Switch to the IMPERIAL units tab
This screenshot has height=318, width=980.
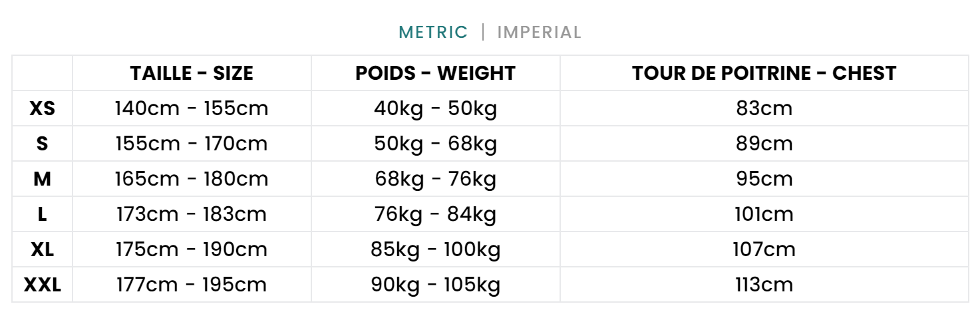click(x=540, y=32)
